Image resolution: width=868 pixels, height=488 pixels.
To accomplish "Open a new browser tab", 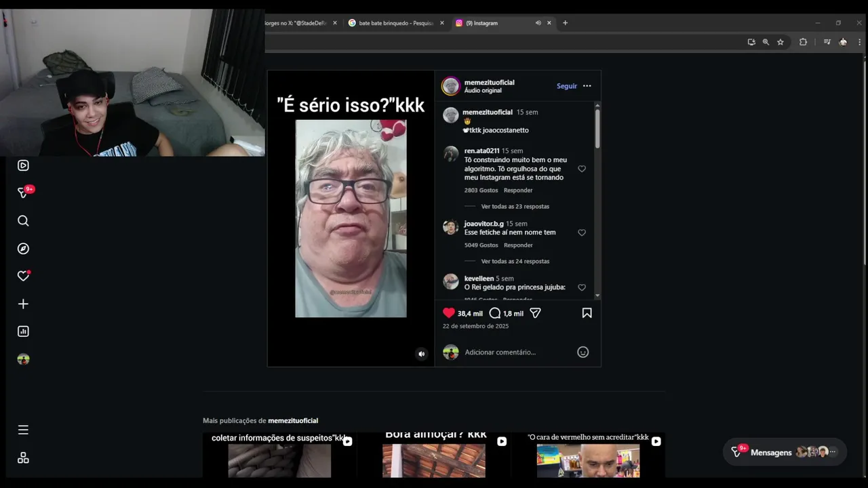I will pos(565,23).
